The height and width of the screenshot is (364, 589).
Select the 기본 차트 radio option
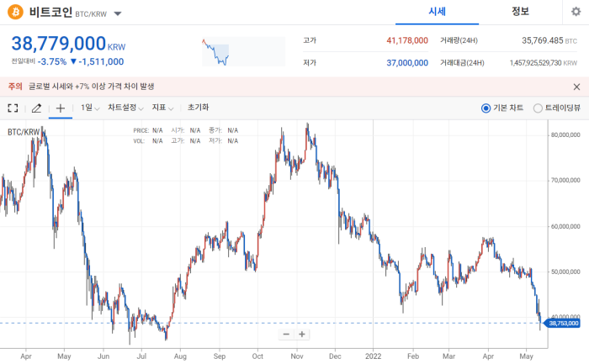coord(486,108)
